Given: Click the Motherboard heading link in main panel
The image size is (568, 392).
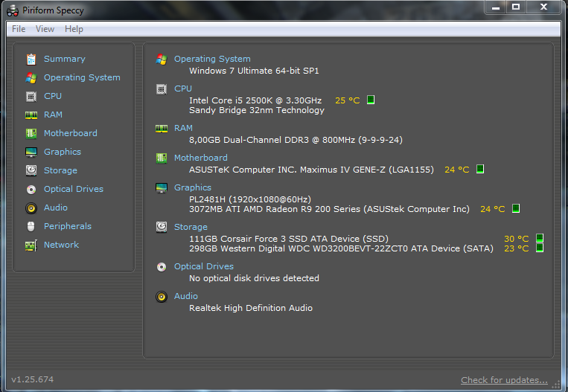Looking at the screenshot, I should point(201,158).
